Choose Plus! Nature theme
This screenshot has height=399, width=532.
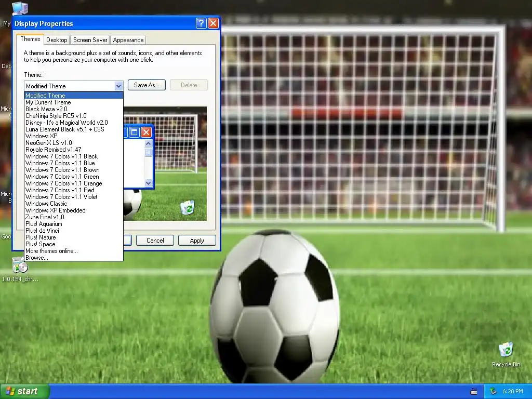74,237
